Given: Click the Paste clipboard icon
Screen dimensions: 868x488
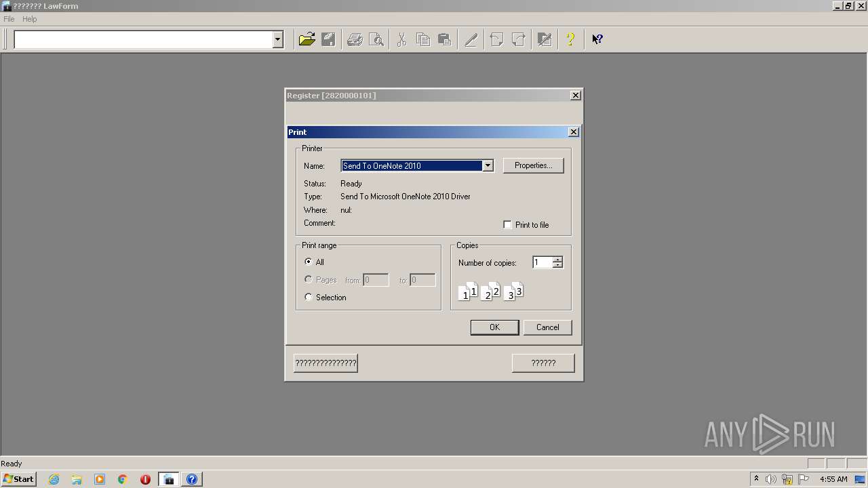Looking at the screenshot, I should coord(445,39).
